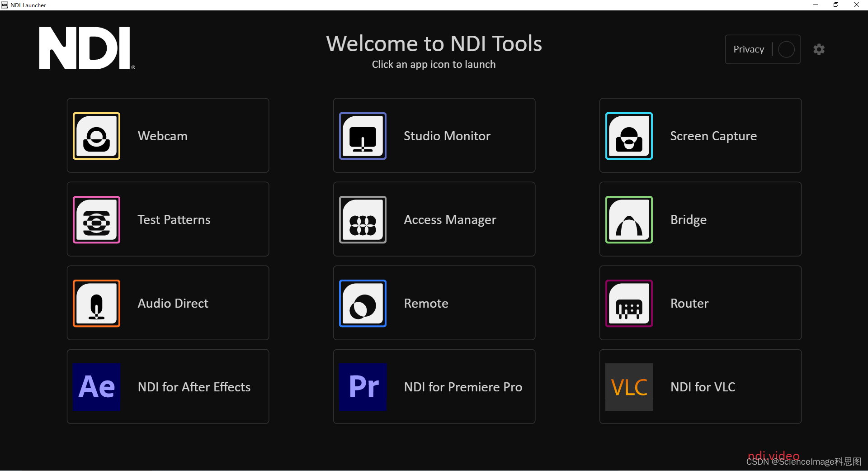Open the NDI Launcher title bar icon
The width and height of the screenshot is (868, 471).
5,5
